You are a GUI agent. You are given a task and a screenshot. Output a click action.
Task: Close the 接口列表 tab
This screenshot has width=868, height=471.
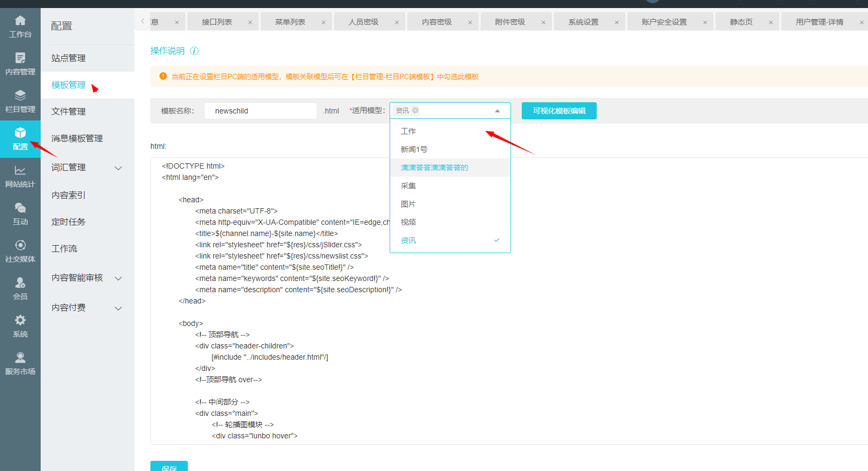pos(250,22)
